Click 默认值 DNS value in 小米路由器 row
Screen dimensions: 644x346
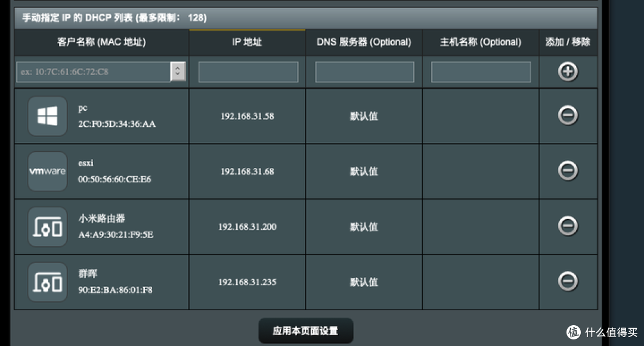pyautogui.click(x=364, y=227)
